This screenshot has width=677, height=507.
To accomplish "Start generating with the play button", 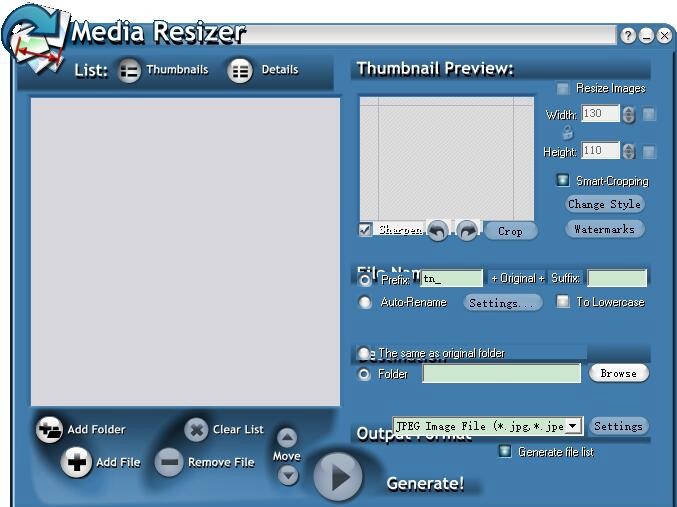I will [338, 477].
